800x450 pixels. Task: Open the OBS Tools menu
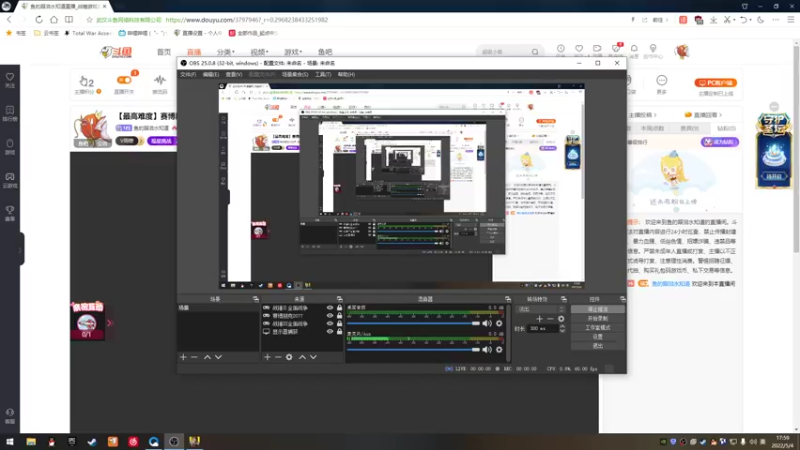pos(323,74)
